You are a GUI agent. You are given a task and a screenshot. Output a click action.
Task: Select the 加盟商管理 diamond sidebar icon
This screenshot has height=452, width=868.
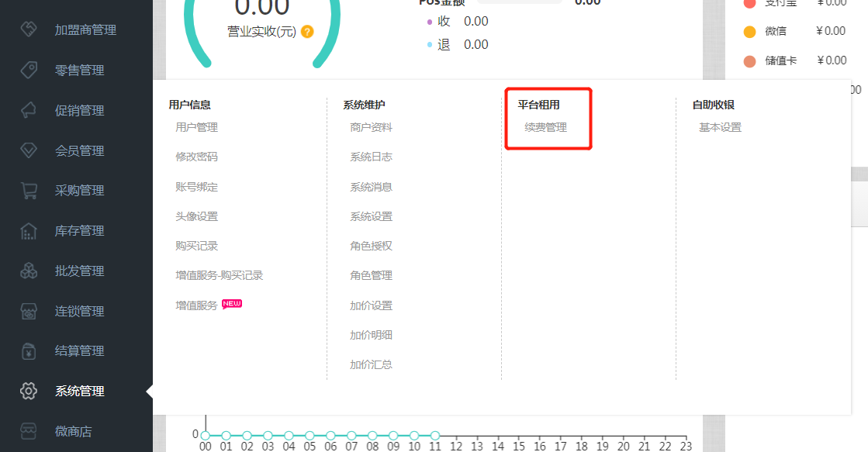pyautogui.click(x=29, y=29)
